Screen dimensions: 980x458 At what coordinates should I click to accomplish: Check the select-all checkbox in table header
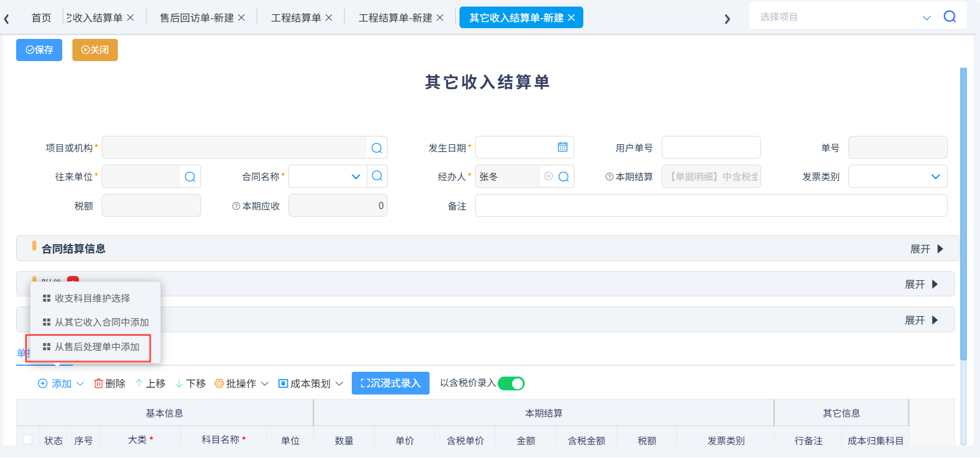pyautogui.click(x=28, y=439)
